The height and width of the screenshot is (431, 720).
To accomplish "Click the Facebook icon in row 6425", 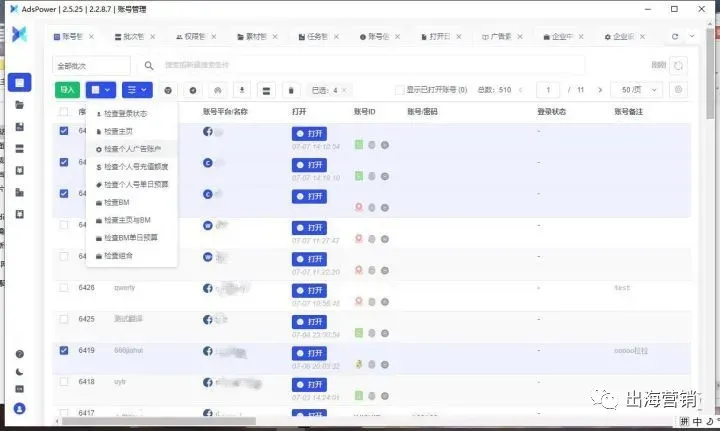I will tap(208, 319).
